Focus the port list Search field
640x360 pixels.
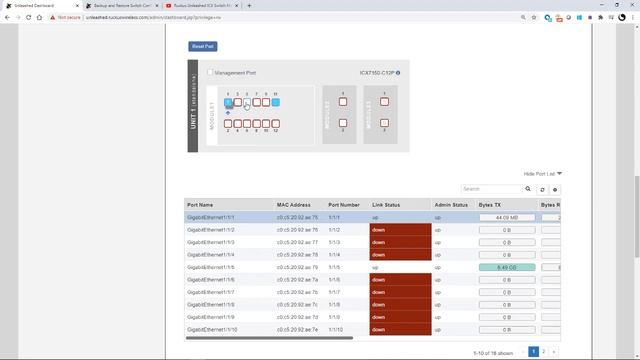point(492,189)
